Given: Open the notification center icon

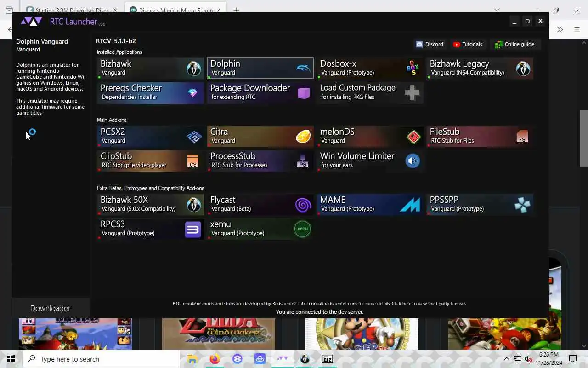Looking at the screenshot, I should [x=573, y=359].
